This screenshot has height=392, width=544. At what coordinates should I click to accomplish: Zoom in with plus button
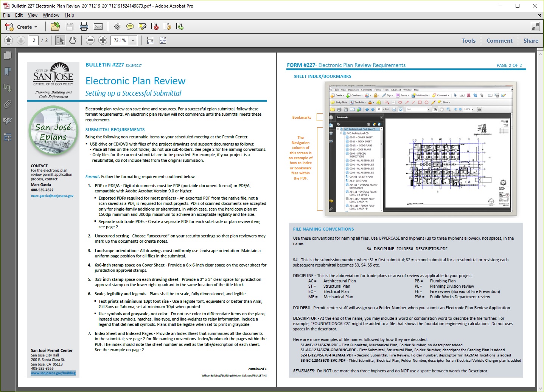point(103,40)
